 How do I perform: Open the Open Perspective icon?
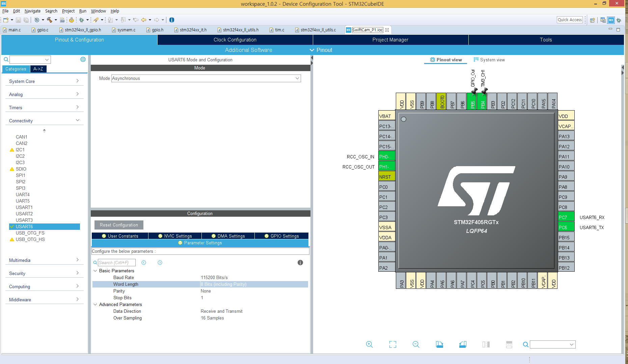click(592, 20)
